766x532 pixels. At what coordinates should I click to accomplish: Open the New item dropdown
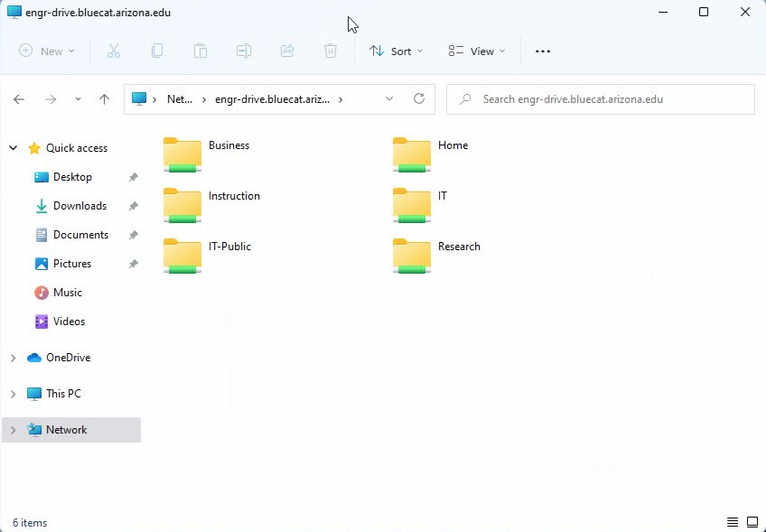[46, 51]
